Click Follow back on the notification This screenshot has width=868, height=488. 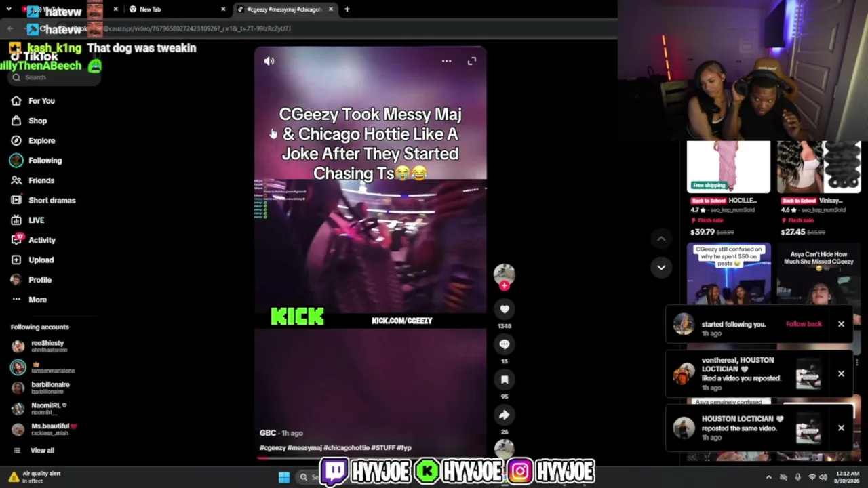(x=804, y=324)
